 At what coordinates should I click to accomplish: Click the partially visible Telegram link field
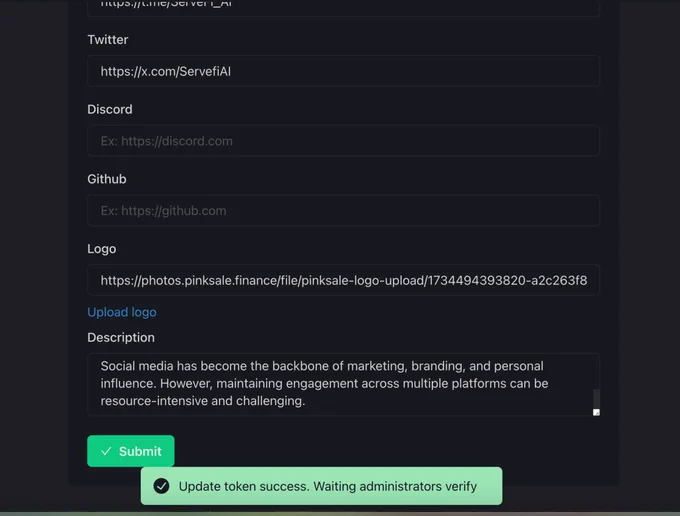tap(343, 8)
